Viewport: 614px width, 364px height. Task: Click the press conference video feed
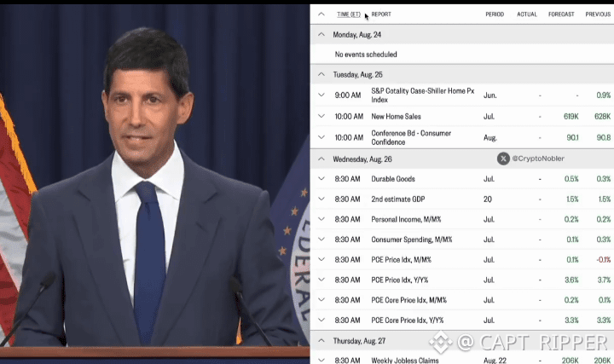click(154, 184)
